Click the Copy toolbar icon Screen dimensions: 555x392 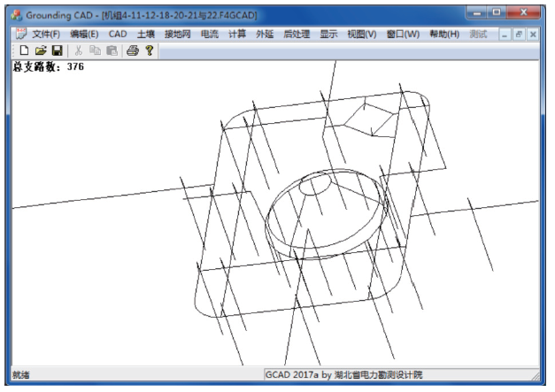tap(95, 51)
